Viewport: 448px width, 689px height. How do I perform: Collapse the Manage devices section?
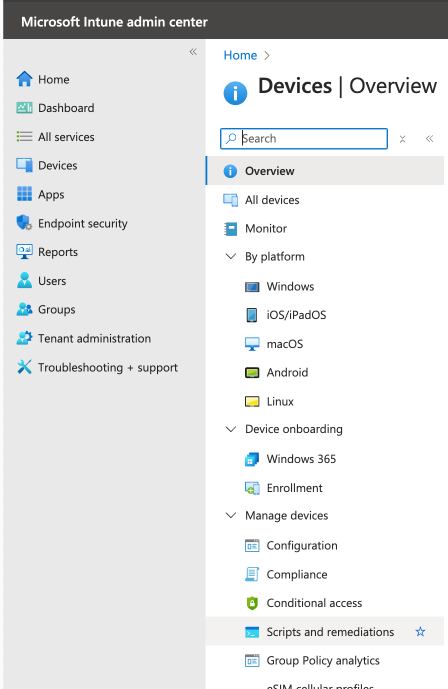click(231, 515)
